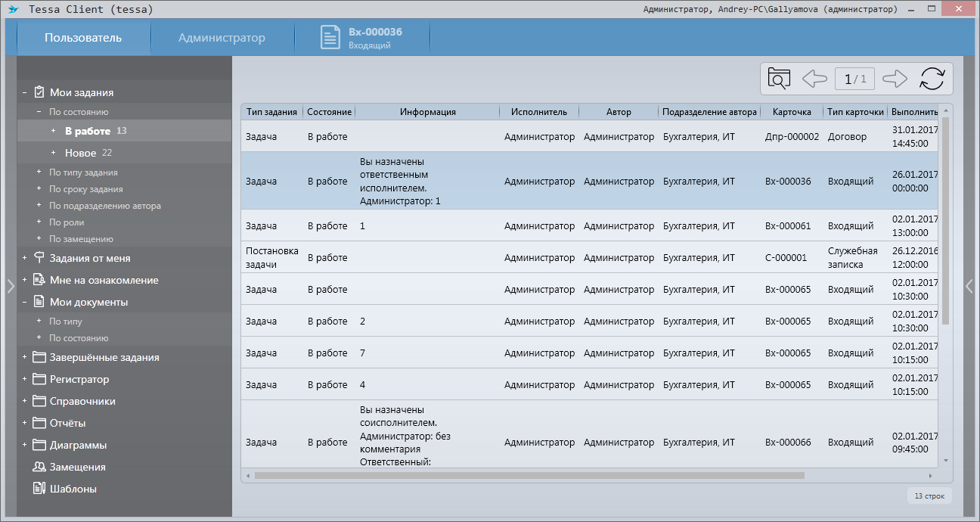Sort by Состояние column header

click(330, 112)
